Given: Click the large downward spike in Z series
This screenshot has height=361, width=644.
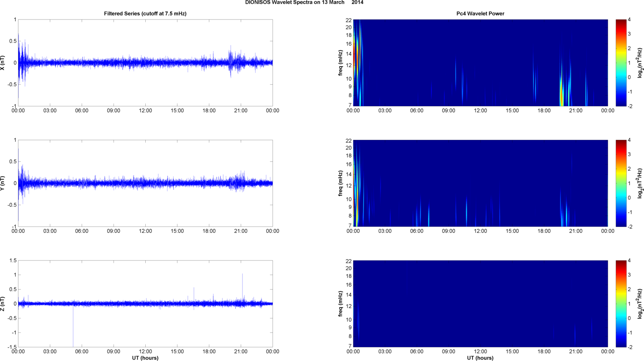Looking at the screenshot, I should tap(73, 326).
